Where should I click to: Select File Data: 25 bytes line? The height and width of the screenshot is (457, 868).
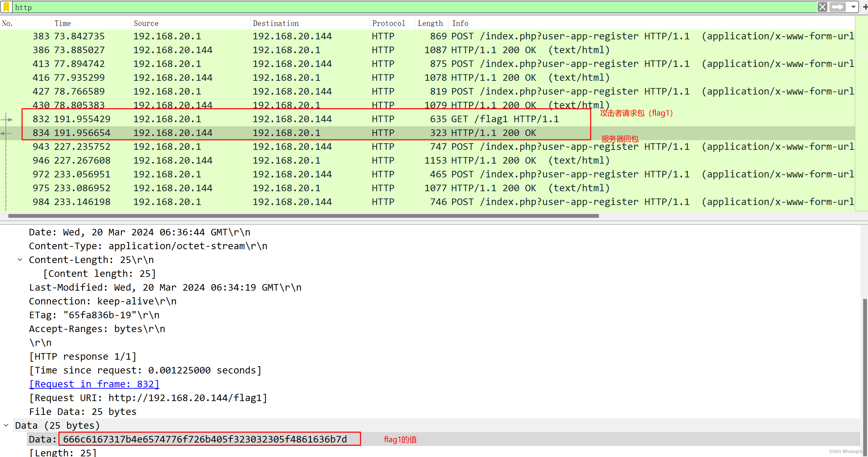(x=83, y=412)
